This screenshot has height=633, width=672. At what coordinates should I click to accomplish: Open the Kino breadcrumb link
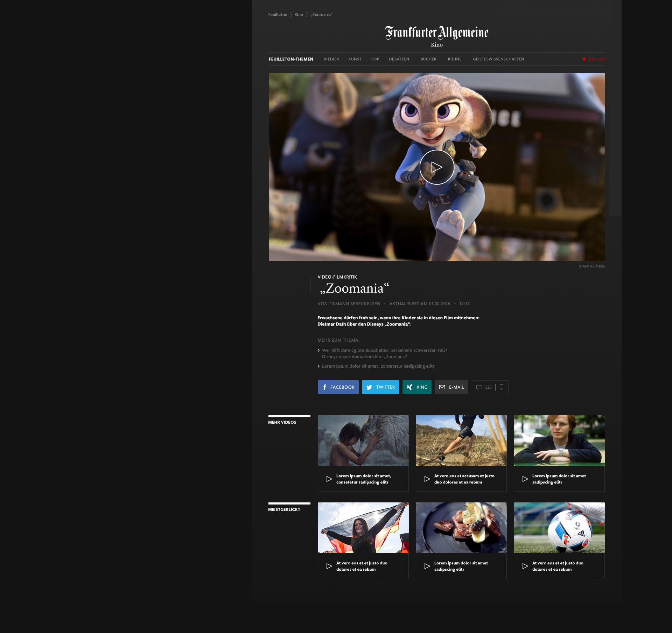pos(299,15)
